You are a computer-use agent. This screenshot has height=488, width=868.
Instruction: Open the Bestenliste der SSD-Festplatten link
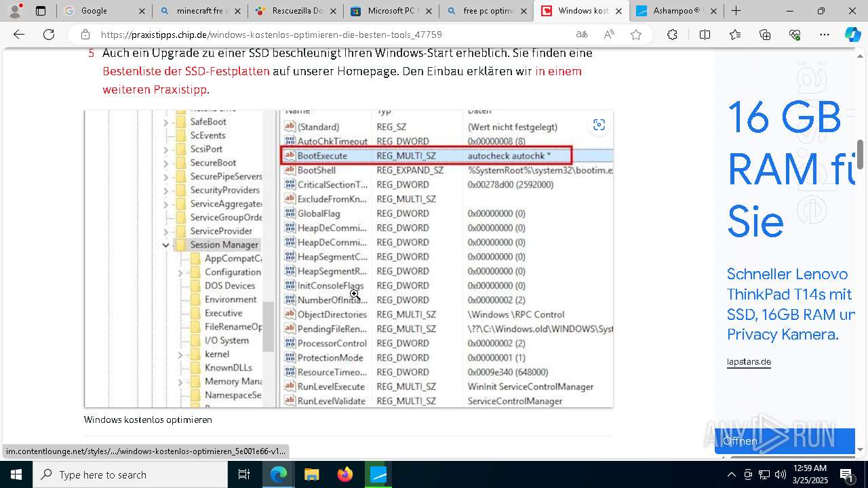pyautogui.click(x=186, y=71)
